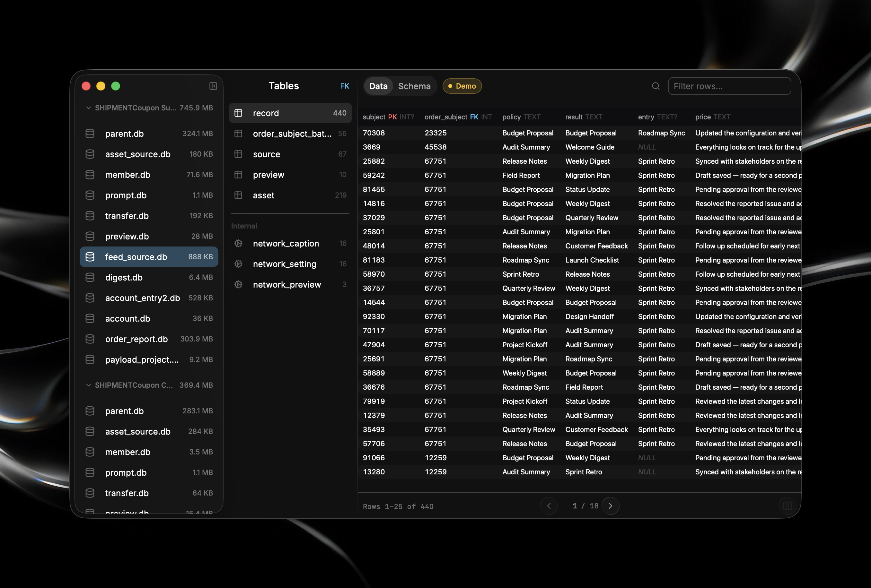This screenshot has height=588, width=871.
Task: Collapse SHIPMENTCoupon C... 369.4 MB group
Action: [x=149, y=385]
